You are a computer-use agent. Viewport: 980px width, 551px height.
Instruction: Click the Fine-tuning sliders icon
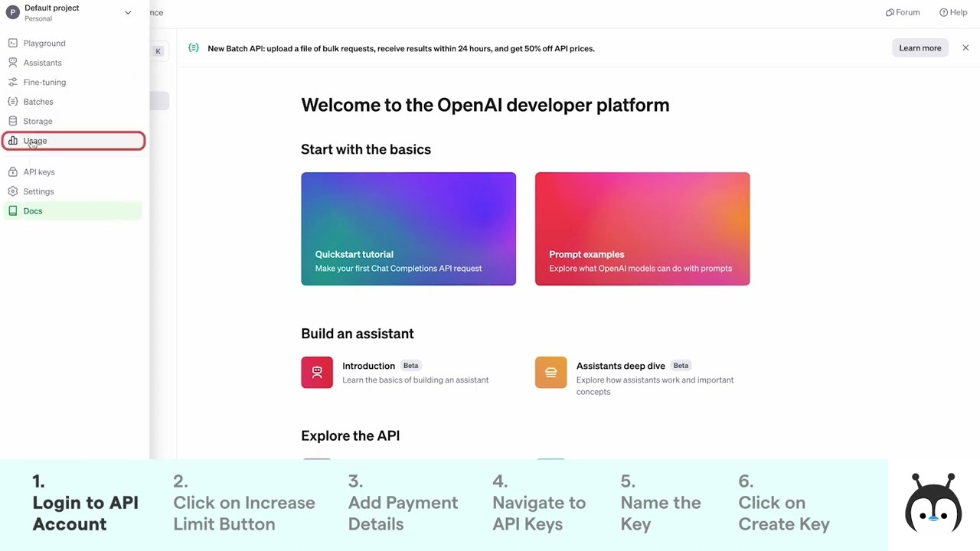click(12, 82)
